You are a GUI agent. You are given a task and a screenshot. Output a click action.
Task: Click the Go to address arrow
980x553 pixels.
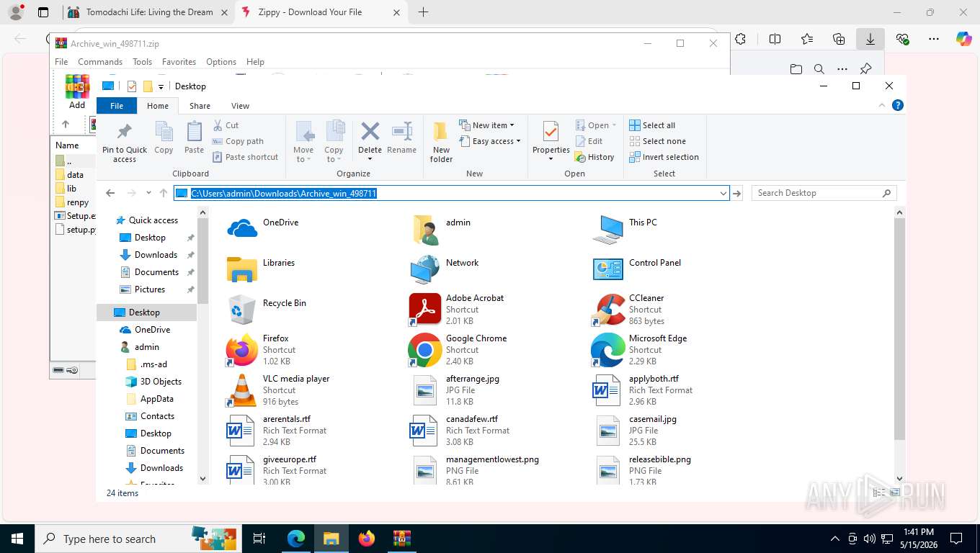point(737,193)
